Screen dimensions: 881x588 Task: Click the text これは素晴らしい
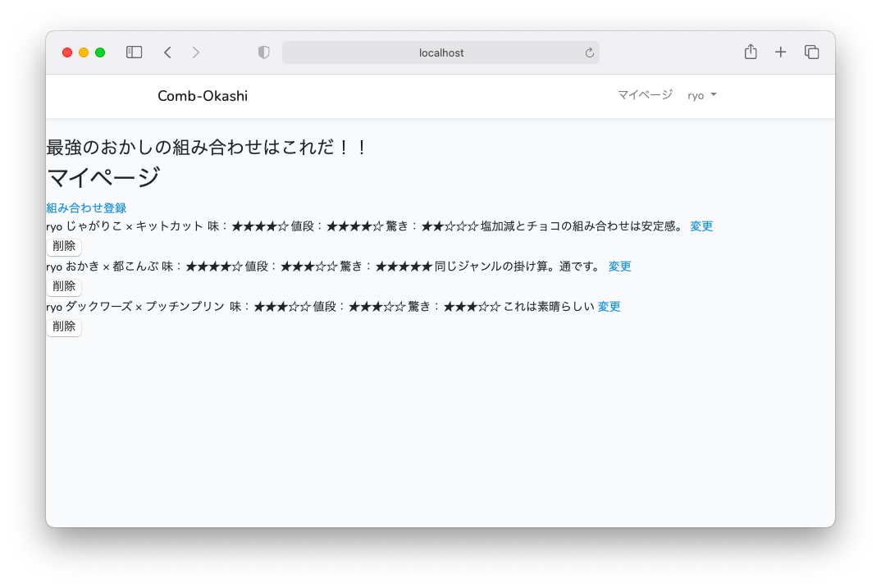549,306
